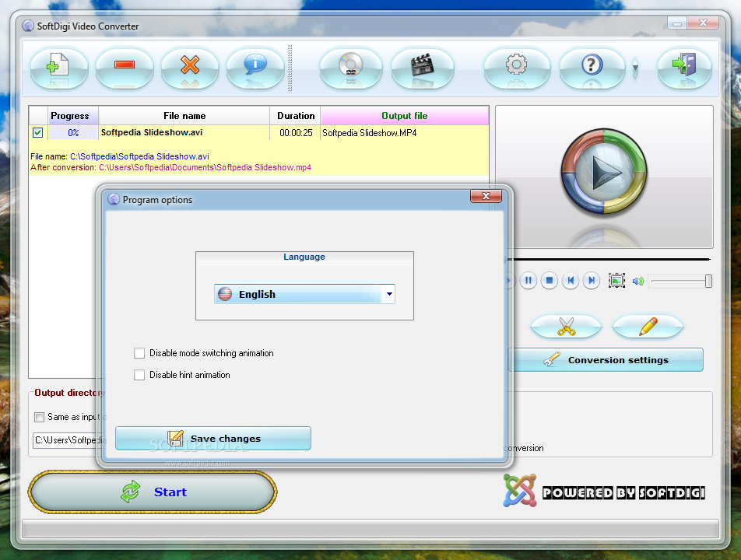The width and height of the screenshot is (741, 560).
Task: Open the English language dropdown
Action: tap(304, 294)
